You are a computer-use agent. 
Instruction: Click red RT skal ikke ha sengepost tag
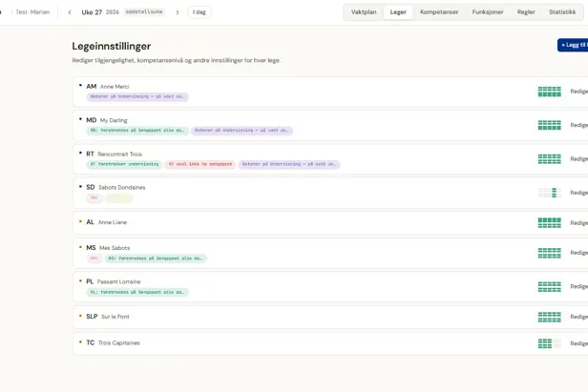tap(200, 164)
